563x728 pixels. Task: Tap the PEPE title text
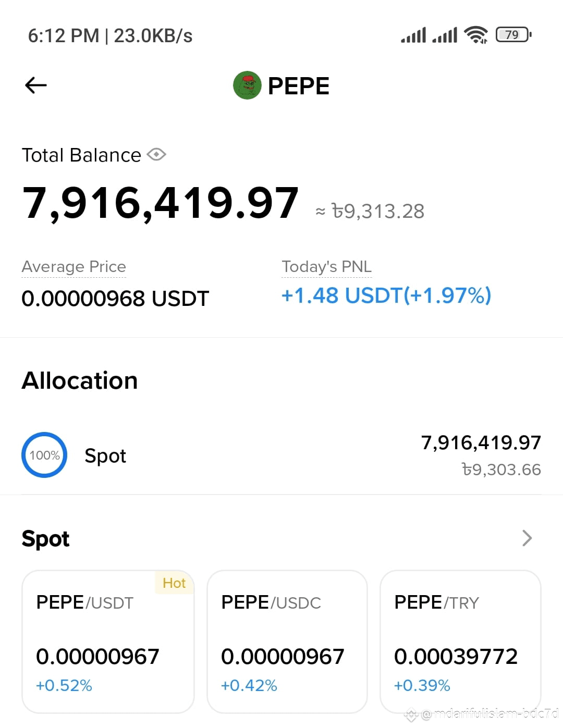(x=299, y=86)
